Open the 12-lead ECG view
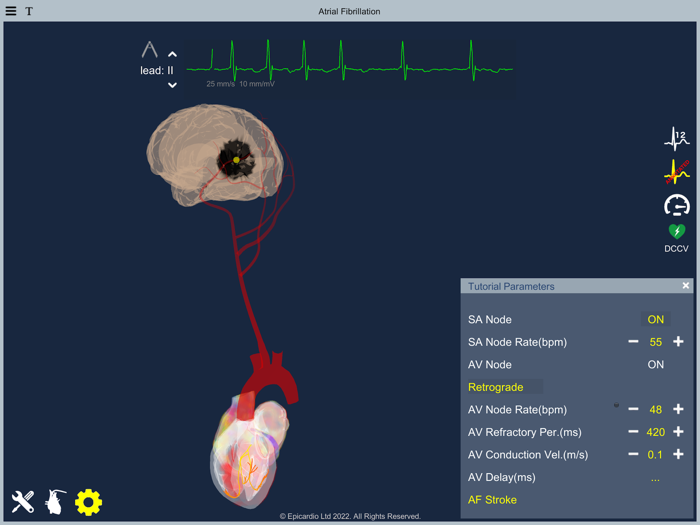 pyautogui.click(x=677, y=139)
